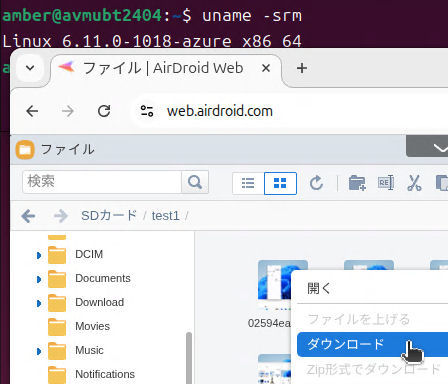Go forward in file path navigation
This screenshot has width=448, height=384.
(61, 216)
